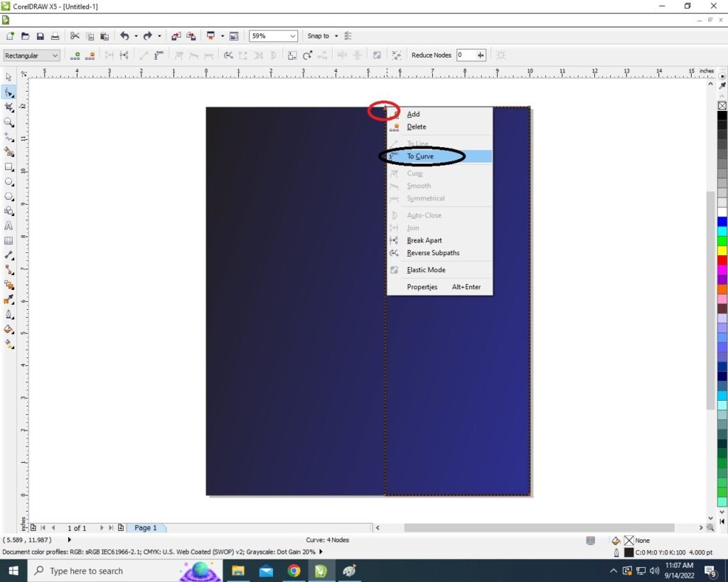Select the Table tool

click(x=9, y=240)
